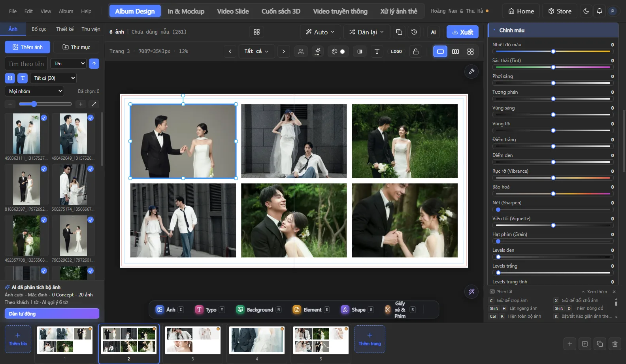The height and width of the screenshot is (364, 626).
Task: Click the magic wand icon below the canvas
Action: coord(471,292)
